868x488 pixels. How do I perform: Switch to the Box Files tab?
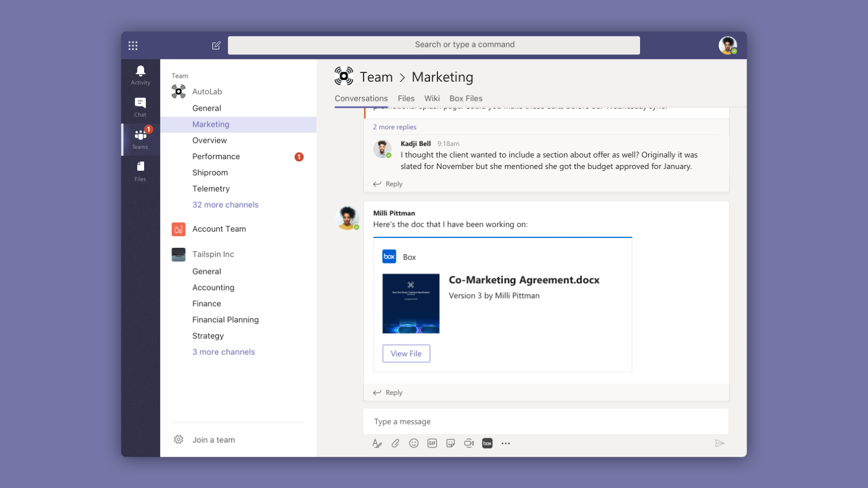(x=466, y=98)
